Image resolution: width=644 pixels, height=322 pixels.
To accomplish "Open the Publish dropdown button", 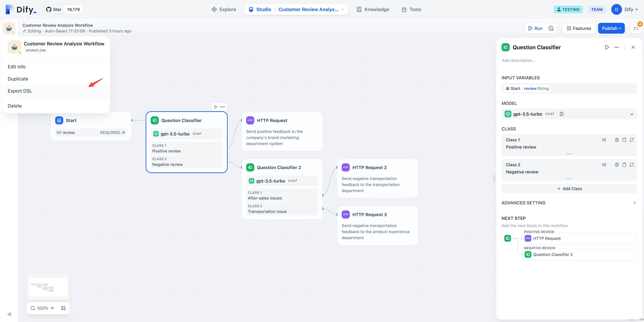I will 611,28.
